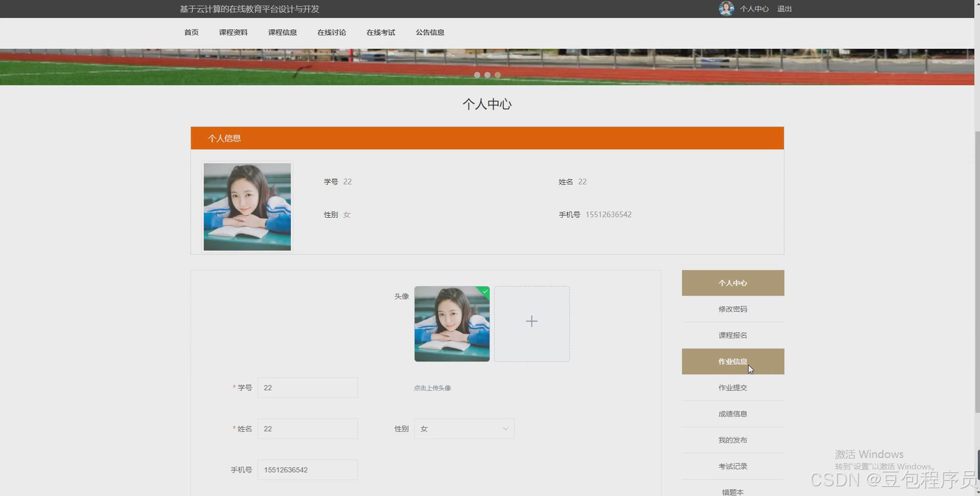The height and width of the screenshot is (496, 980).
Task: Click the 退出 logout link
Action: 784,9
